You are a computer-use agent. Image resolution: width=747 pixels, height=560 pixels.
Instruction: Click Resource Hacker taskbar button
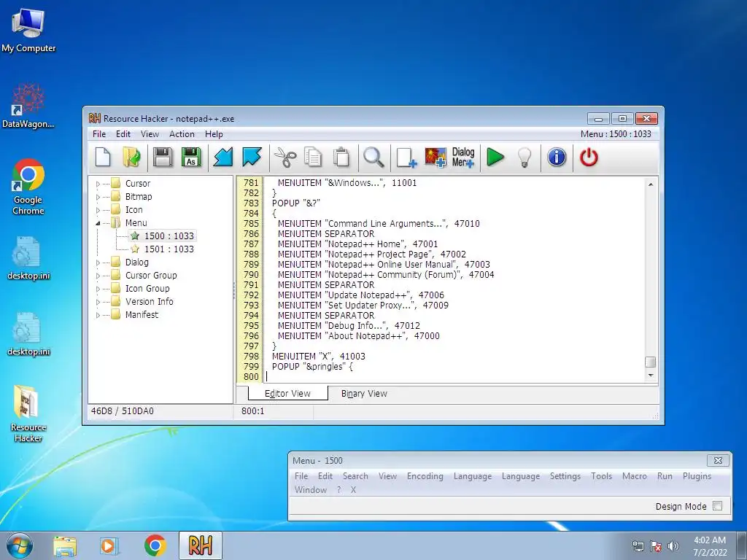201,545
